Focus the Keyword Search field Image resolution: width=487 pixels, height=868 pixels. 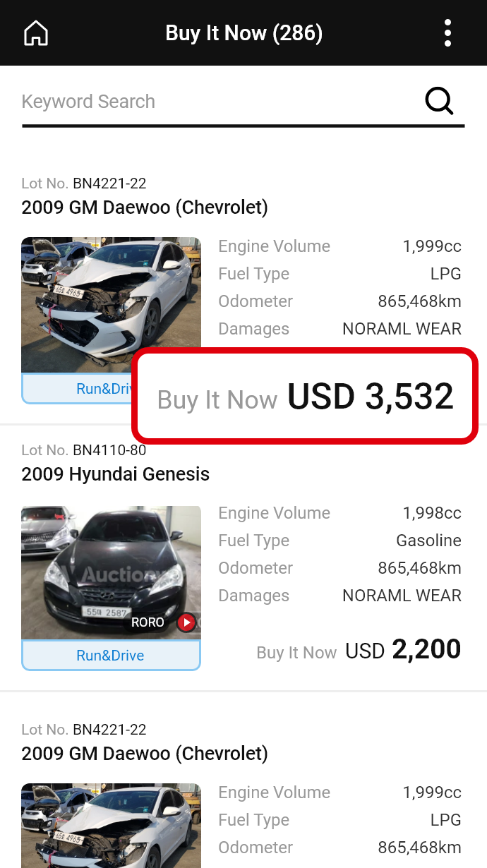click(x=219, y=102)
